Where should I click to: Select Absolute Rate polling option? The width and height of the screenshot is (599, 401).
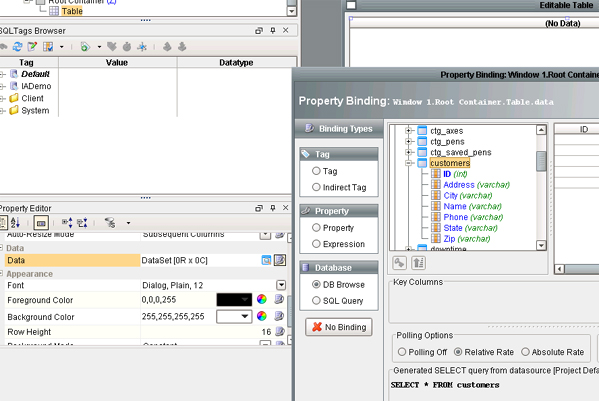coord(525,352)
